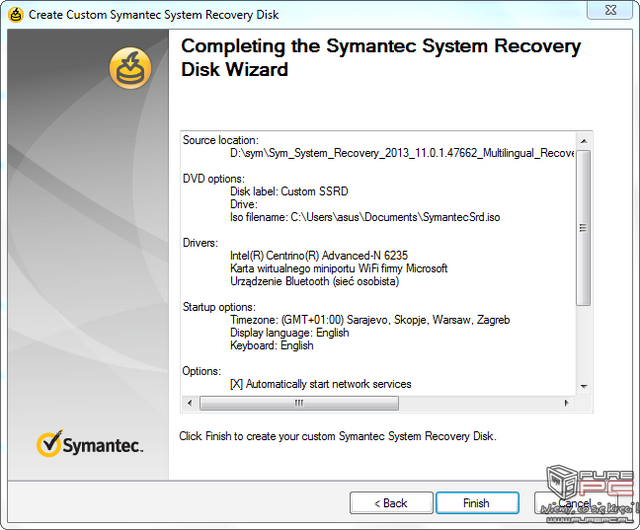640x530 pixels.
Task: Click the 'Click Finish to create' instruction text
Action: 338,436
